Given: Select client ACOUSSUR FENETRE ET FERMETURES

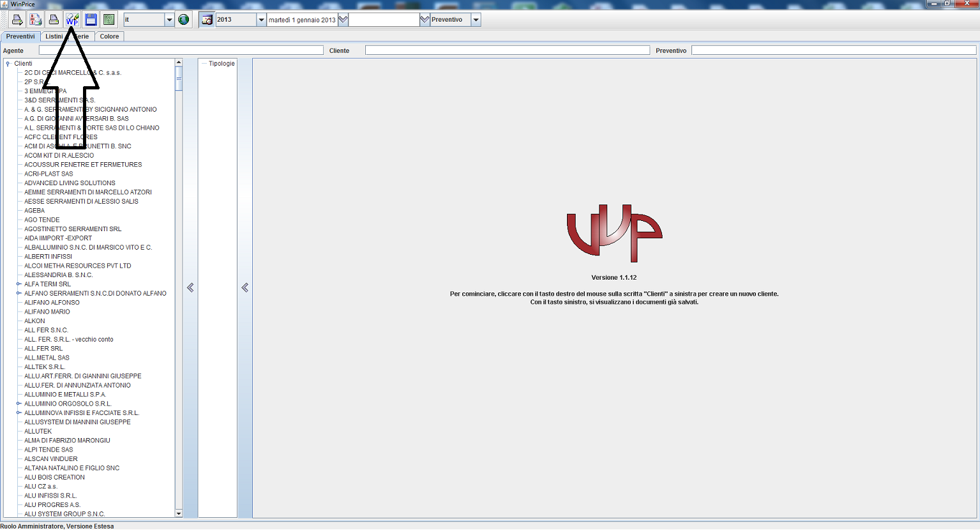Looking at the screenshot, I should tap(83, 165).
